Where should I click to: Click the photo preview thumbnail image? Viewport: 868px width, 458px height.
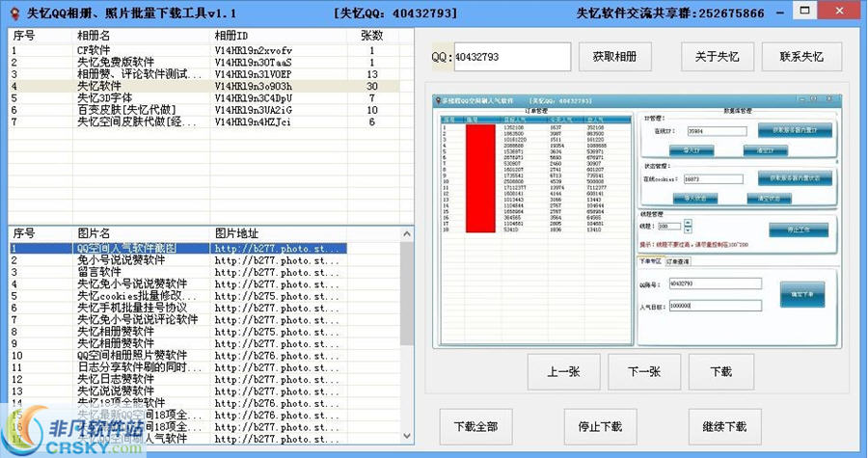[x=637, y=221]
